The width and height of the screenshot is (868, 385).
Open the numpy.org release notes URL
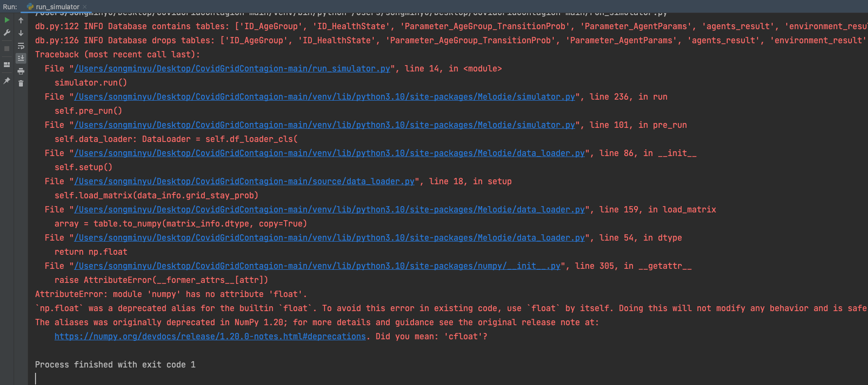pos(210,336)
